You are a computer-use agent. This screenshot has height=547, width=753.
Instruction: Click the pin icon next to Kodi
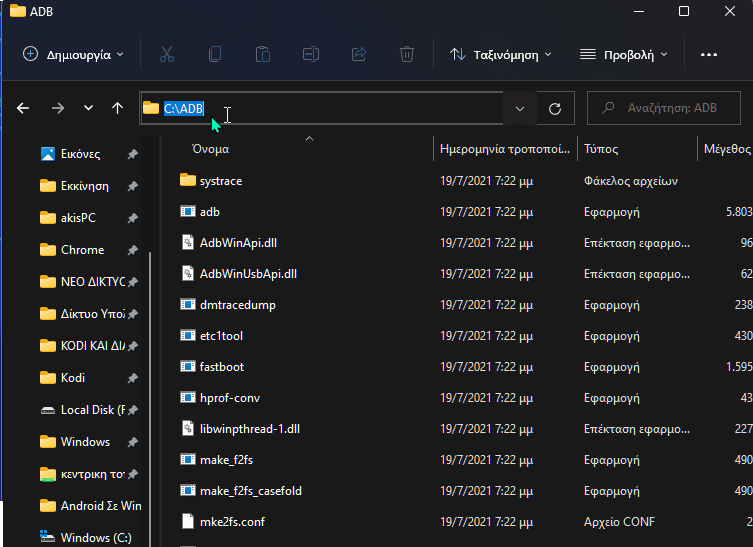133,378
